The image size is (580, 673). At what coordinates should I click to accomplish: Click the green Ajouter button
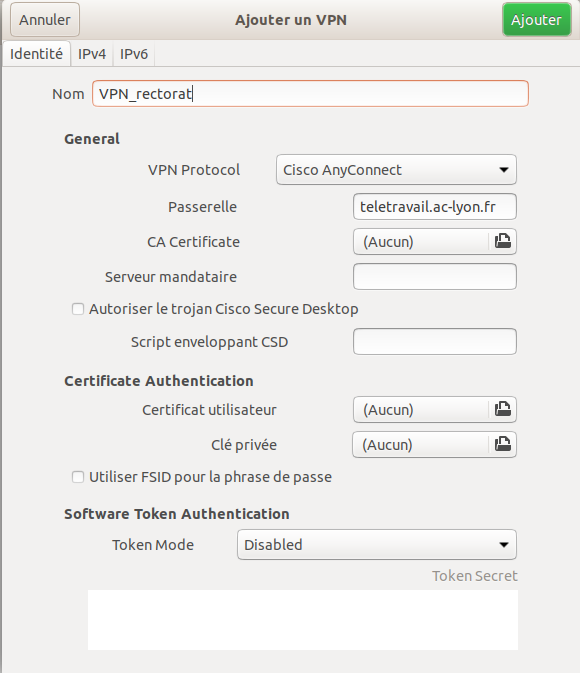point(537,20)
